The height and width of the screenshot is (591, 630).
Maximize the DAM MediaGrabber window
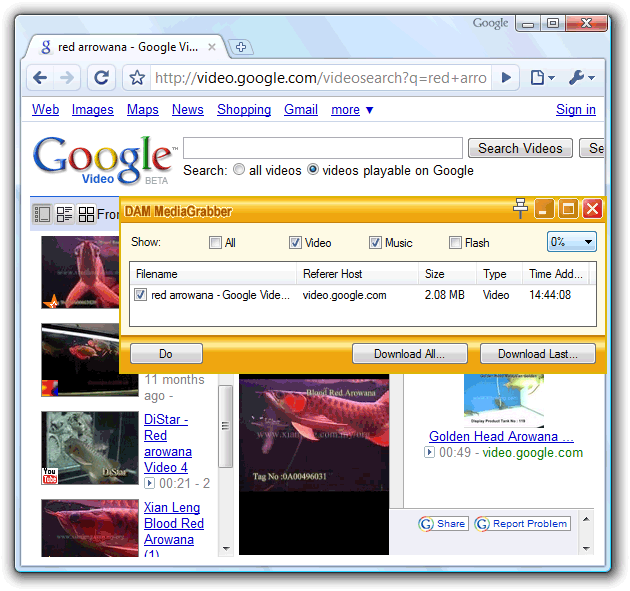tap(568, 209)
